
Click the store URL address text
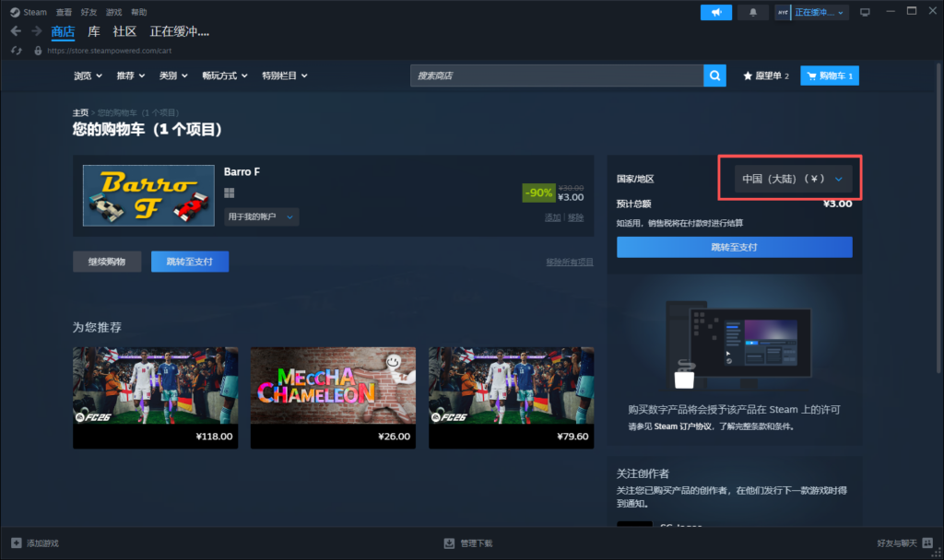tap(110, 52)
